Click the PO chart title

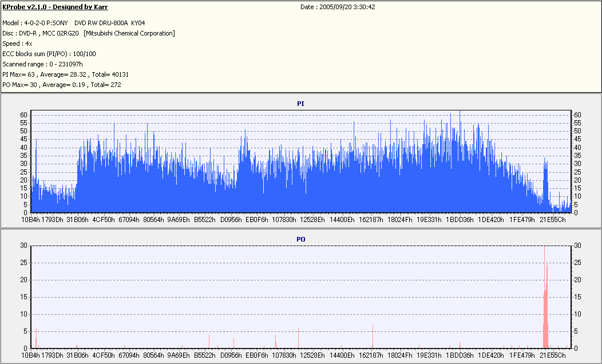[300, 239]
